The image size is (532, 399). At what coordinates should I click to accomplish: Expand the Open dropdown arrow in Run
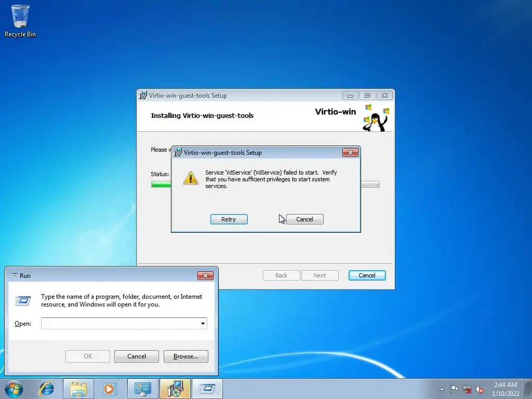[x=203, y=323]
